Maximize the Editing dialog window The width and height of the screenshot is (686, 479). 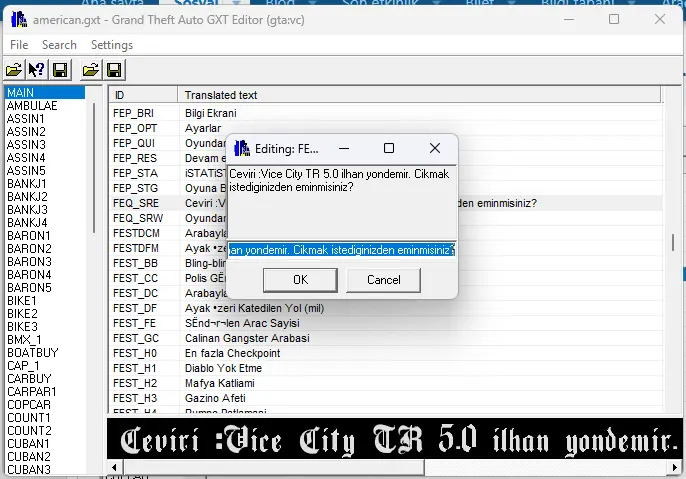(x=388, y=148)
